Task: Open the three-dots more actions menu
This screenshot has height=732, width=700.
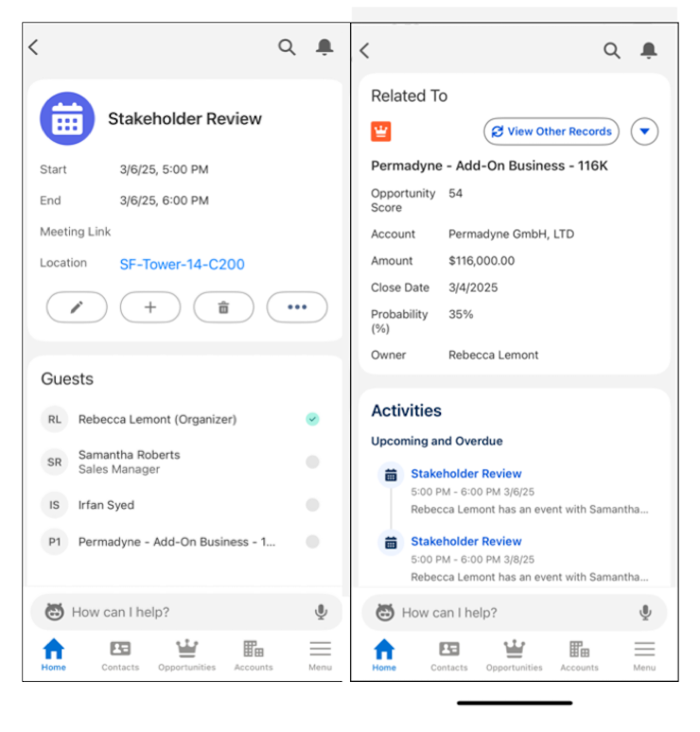Action: click(297, 307)
